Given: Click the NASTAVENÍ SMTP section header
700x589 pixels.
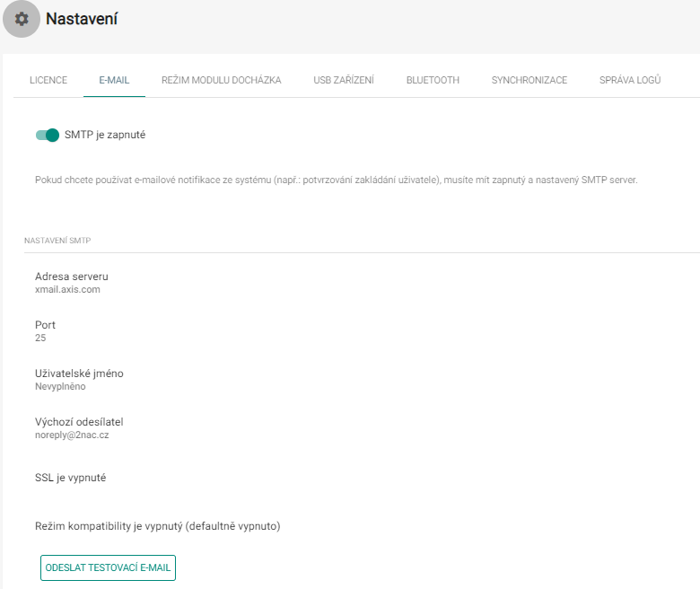Looking at the screenshot, I should point(57,241).
